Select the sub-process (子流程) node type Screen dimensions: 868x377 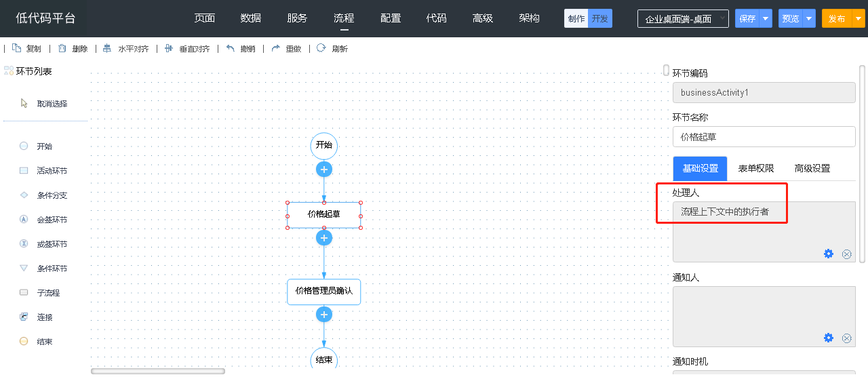(x=24, y=293)
